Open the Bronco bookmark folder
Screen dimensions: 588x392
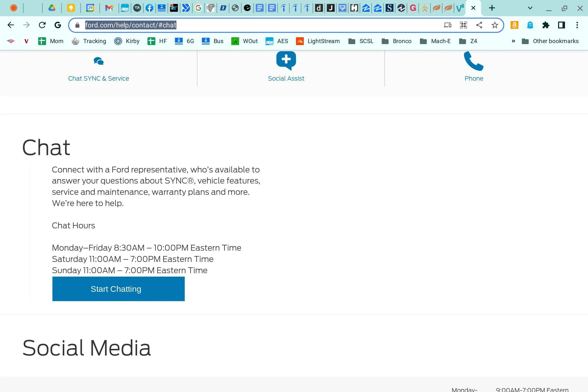pyautogui.click(x=396, y=41)
